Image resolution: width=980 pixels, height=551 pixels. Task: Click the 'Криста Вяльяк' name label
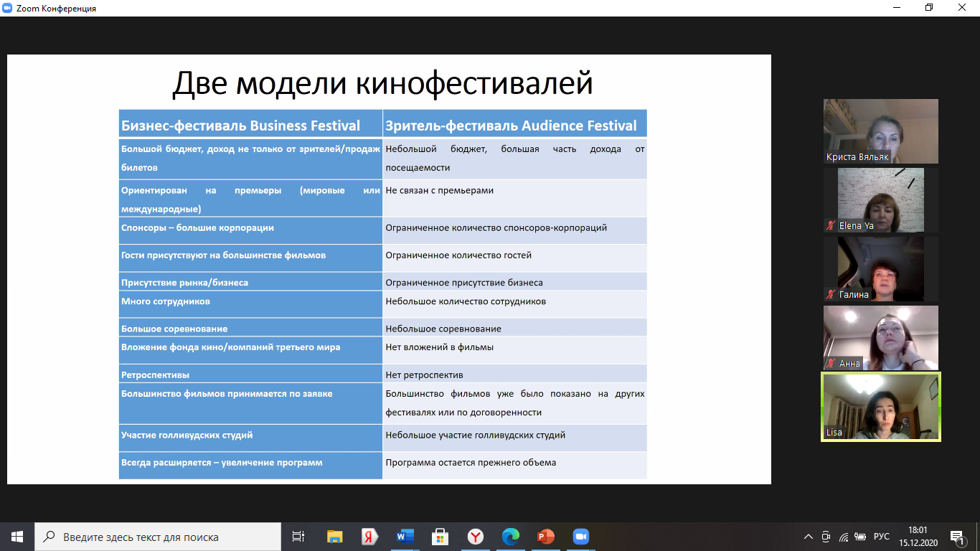[857, 157]
